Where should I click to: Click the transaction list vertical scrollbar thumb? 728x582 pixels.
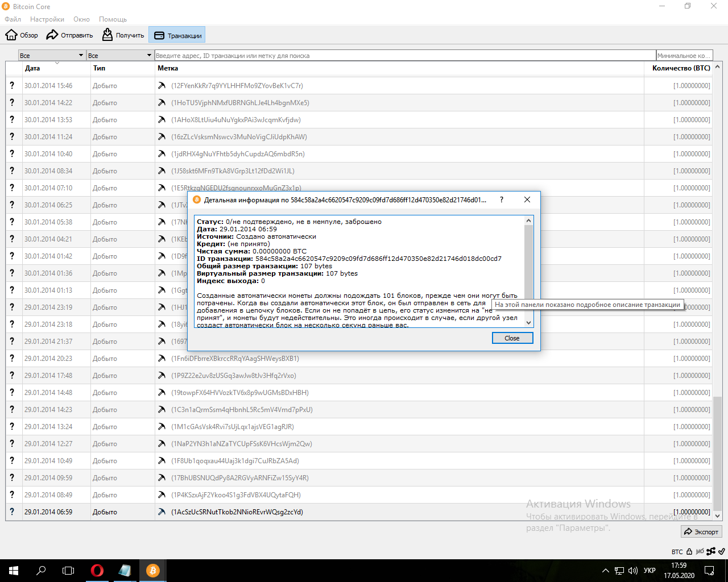tap(717, 454)
